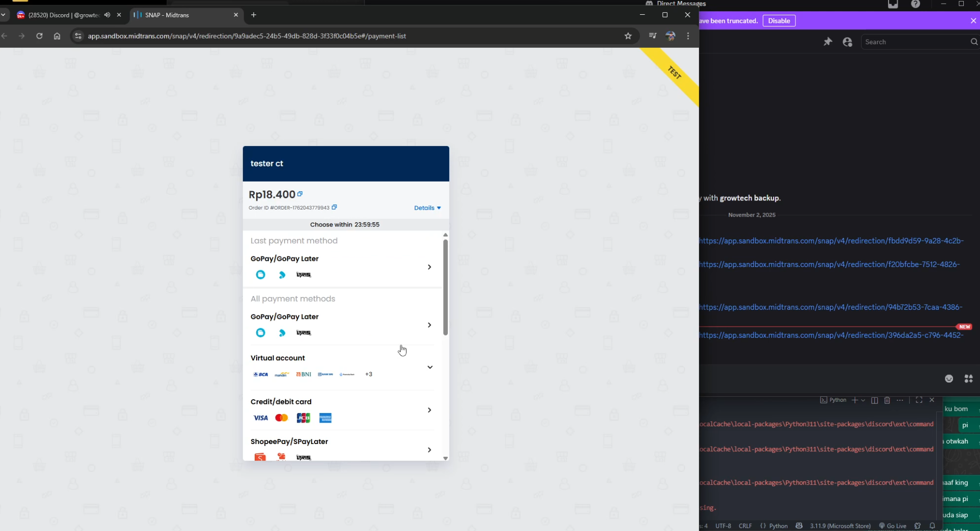This screenshot has width=980, height=531.
Task: Reload the Midtrans page in browser
Action: tap(39, 36)
